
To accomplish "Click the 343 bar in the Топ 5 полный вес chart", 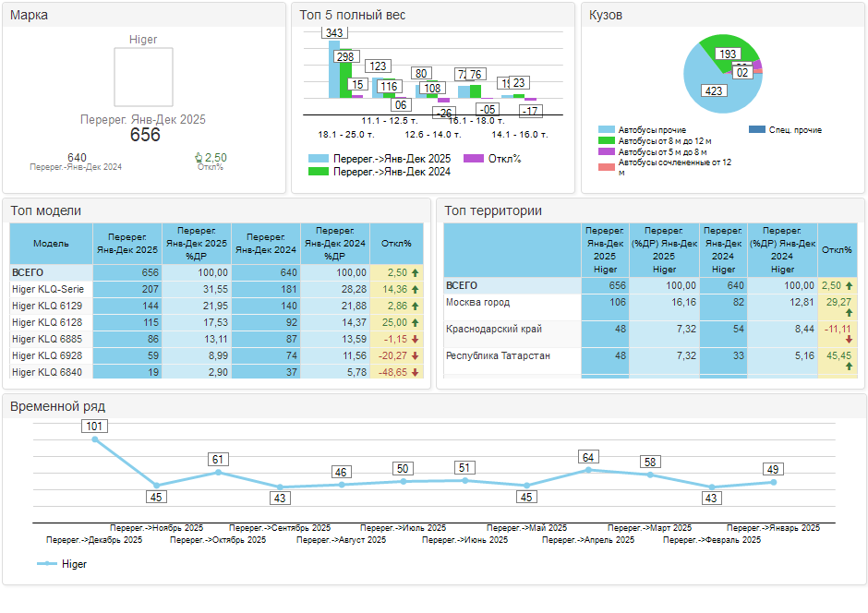I will [334, 69].
